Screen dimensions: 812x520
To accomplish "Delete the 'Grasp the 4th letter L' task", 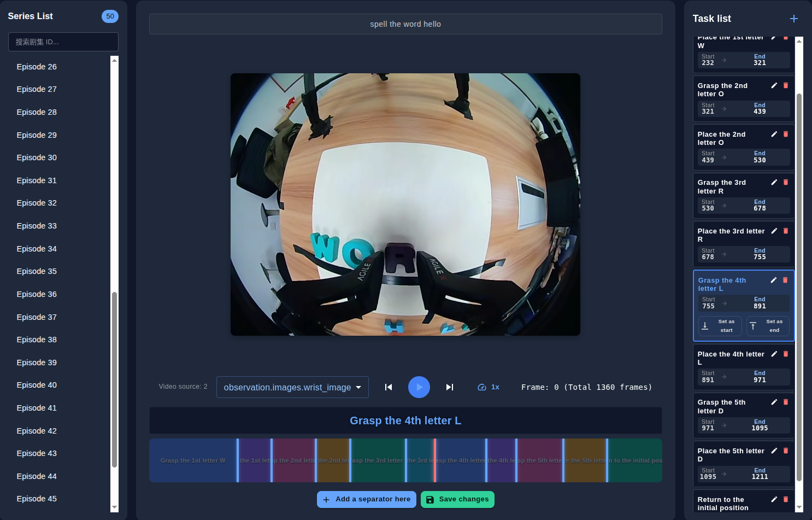I will point(785,280).
